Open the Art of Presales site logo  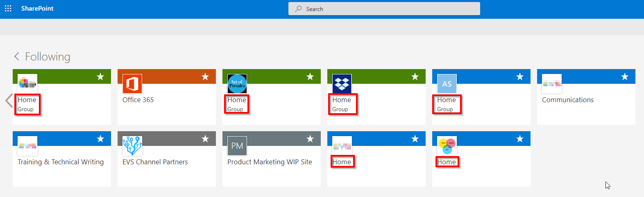237,84
